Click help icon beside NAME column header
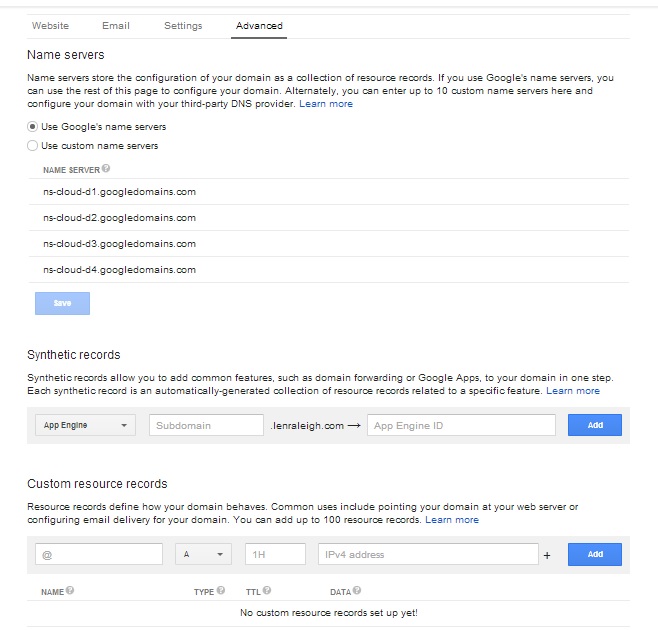The height and width of the screenshot is (630, 658). (70, 590)
